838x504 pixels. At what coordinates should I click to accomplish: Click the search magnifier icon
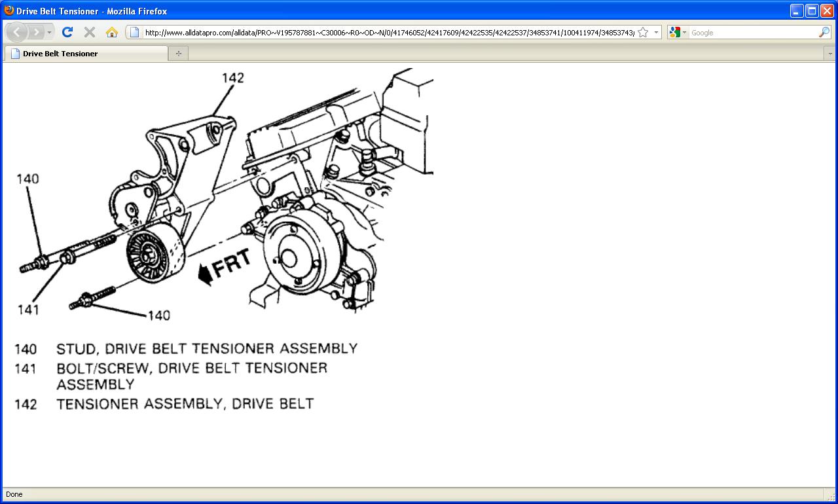pyautogui.click(x=824, y=32)
